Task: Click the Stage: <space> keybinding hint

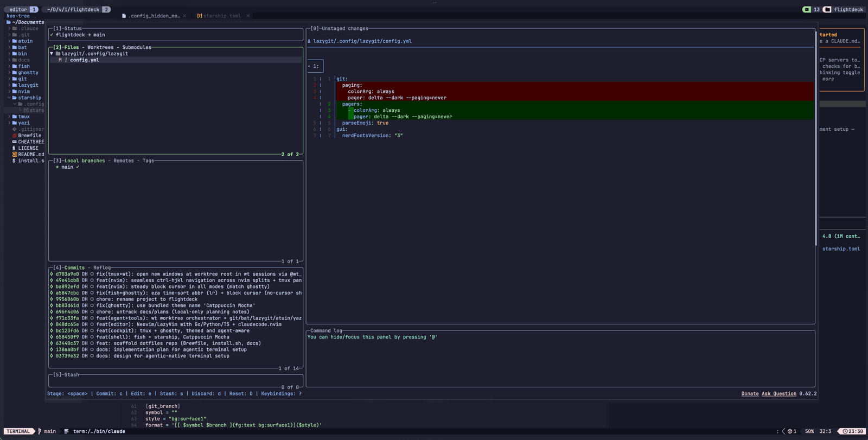Action: 67,394
